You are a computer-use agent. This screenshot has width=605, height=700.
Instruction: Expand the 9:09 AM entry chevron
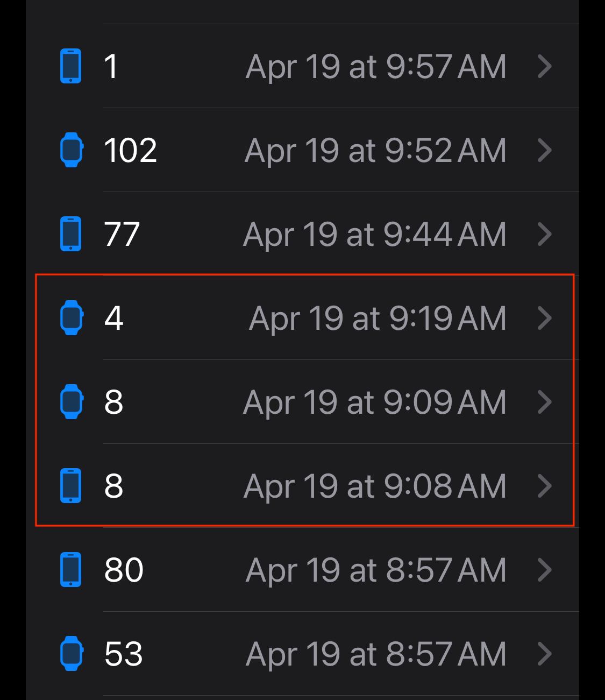(x=545, y=402)
